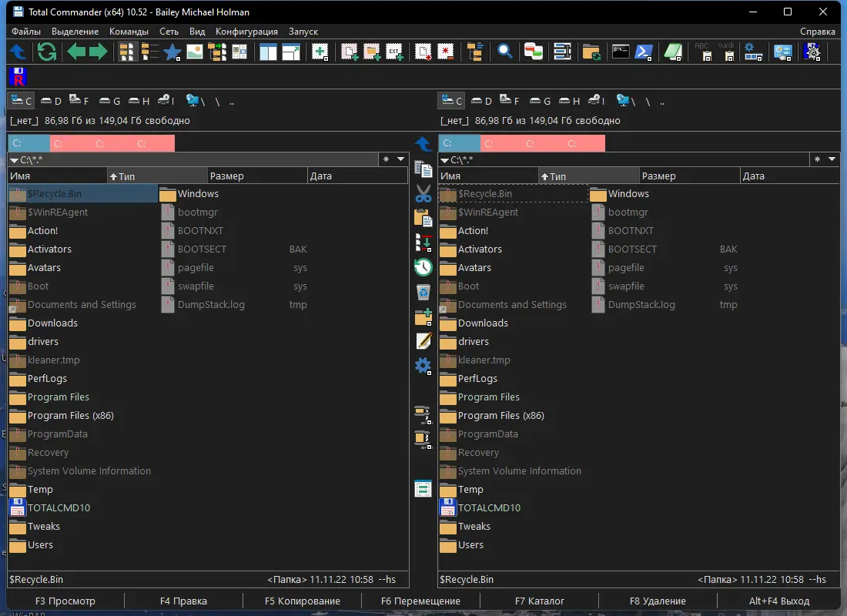Open the right panel quick-view dropdown arrow
Image resolution: width=847 pixels, height=616 pixels.
[832, 159]
